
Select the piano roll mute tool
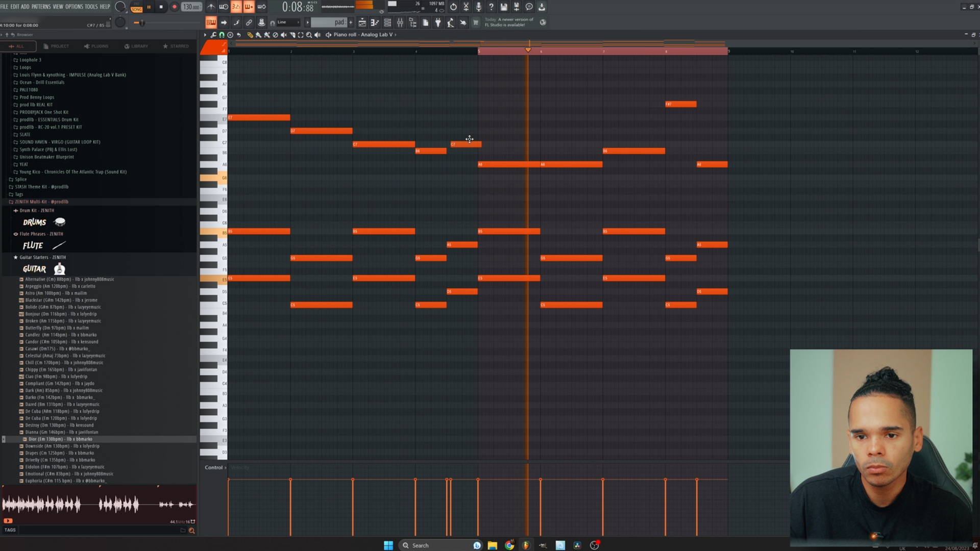[284, 35]
